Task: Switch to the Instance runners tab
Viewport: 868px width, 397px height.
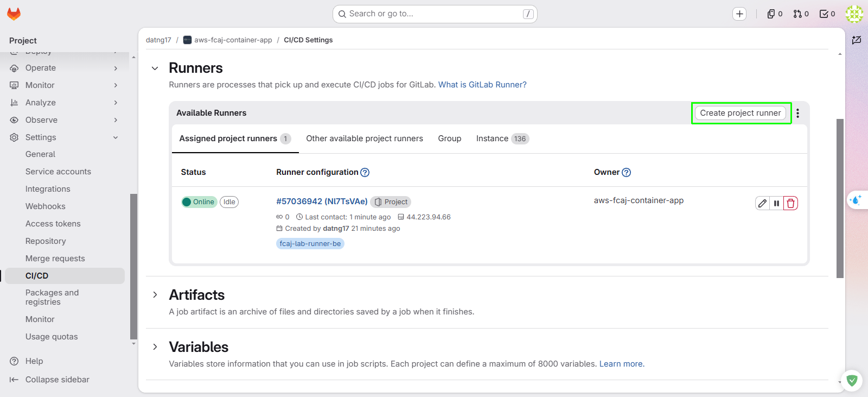Action: pyautogui.click(x=502, y=138)
